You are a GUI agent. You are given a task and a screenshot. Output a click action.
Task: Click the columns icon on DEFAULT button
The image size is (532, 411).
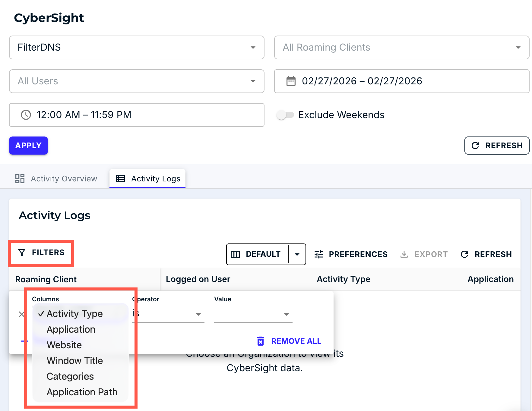tap(235, 254)
